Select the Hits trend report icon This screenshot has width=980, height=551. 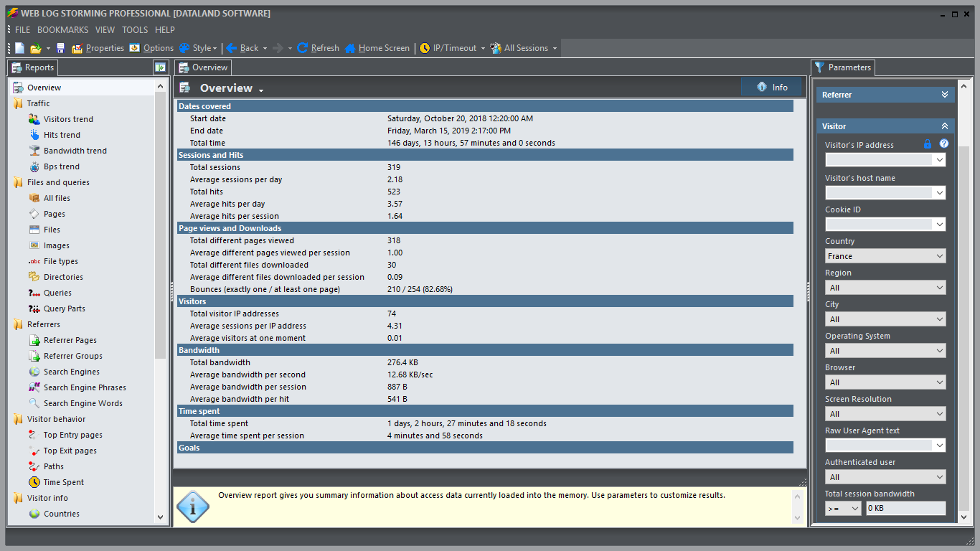point(34,135)
